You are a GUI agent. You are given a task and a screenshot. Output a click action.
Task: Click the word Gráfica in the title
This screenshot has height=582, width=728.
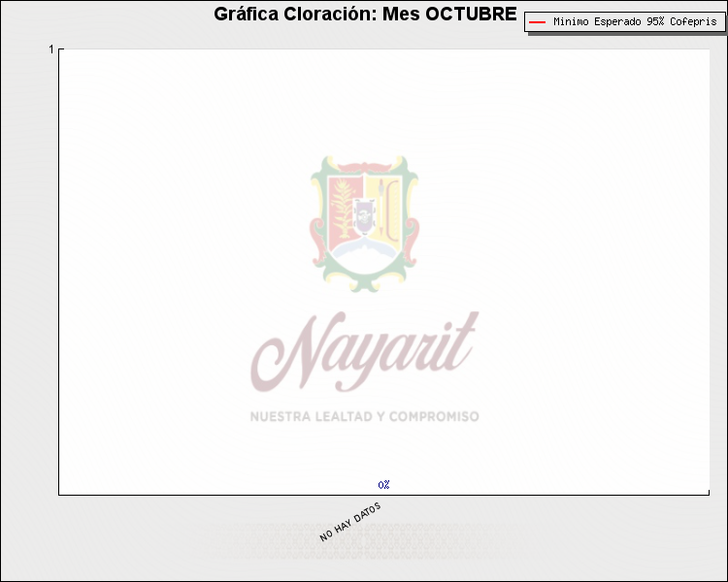[247, 15]
